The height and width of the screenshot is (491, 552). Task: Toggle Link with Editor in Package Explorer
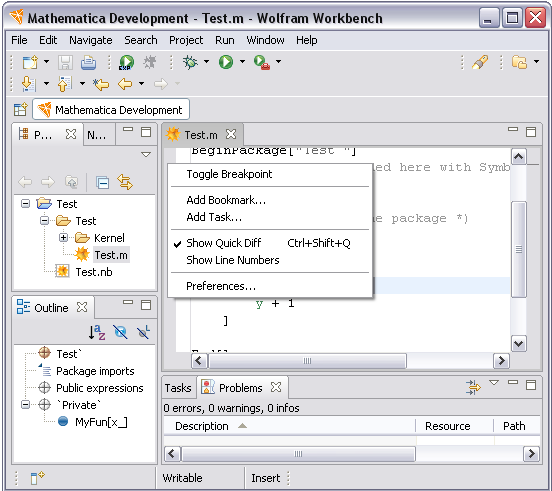click(x=125, y=182)
